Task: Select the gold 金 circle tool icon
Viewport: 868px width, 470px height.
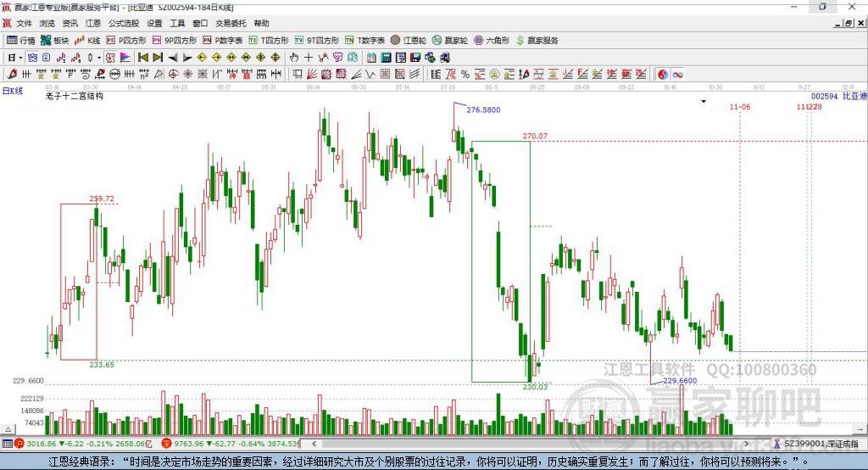Action: (494, 75)
